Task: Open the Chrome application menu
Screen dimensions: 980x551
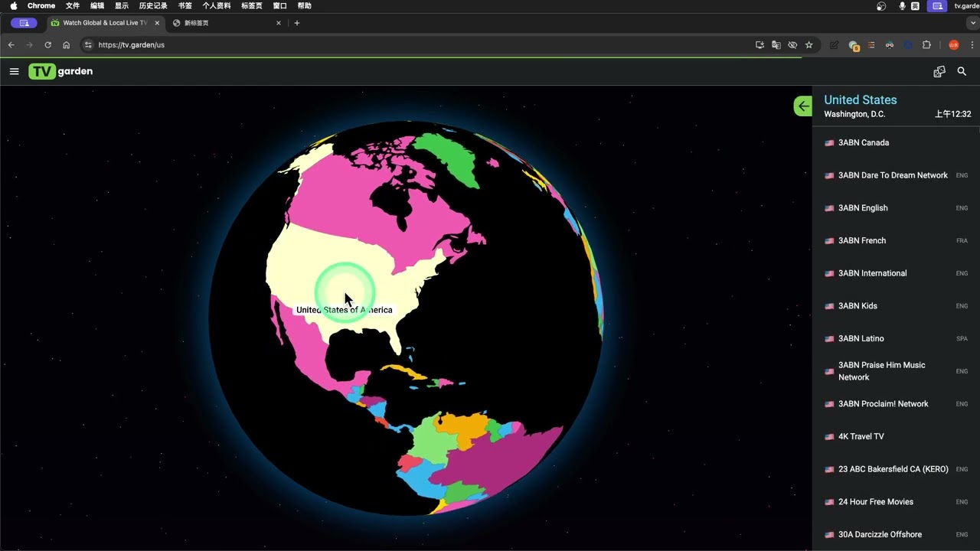Action: click(x=41, y=5)
